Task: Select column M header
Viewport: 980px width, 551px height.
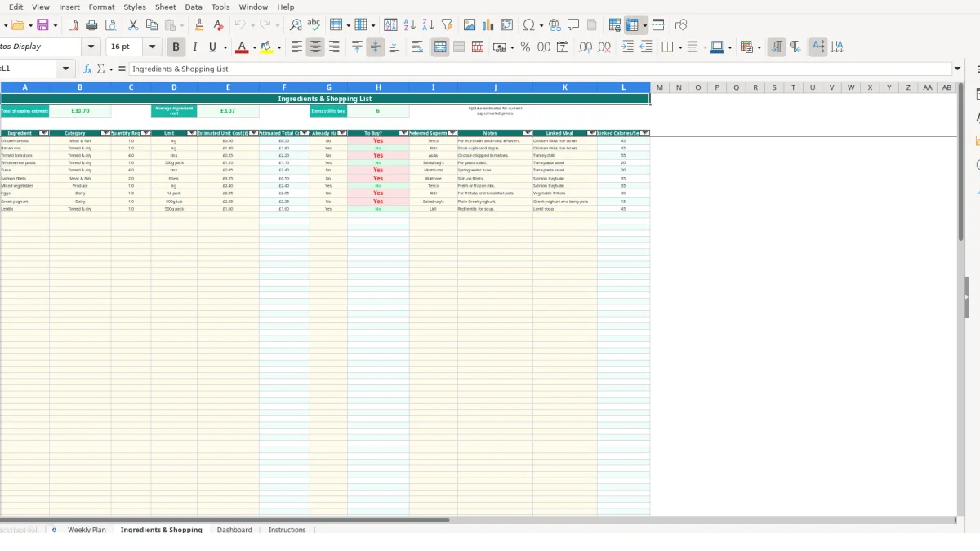Action: 660,87
